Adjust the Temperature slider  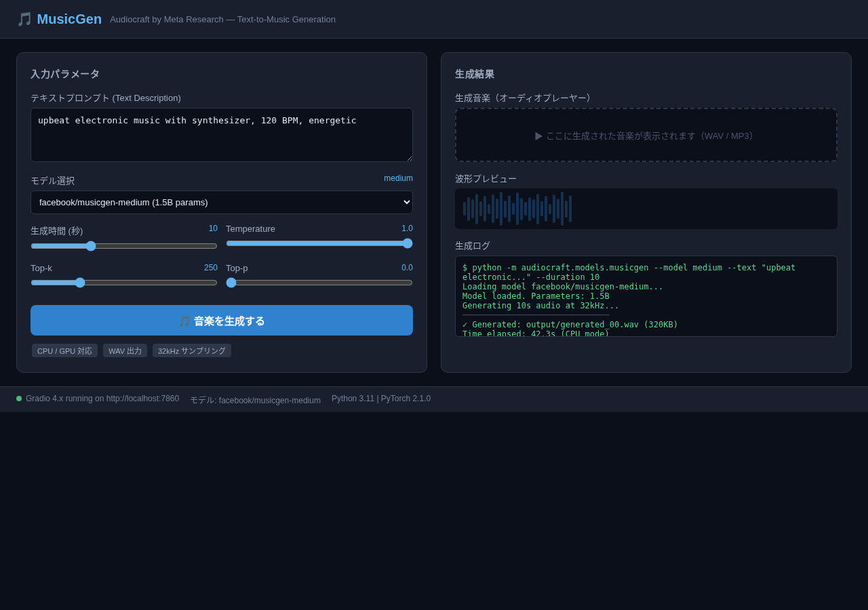pyautogui.click(x=319, y=243)
